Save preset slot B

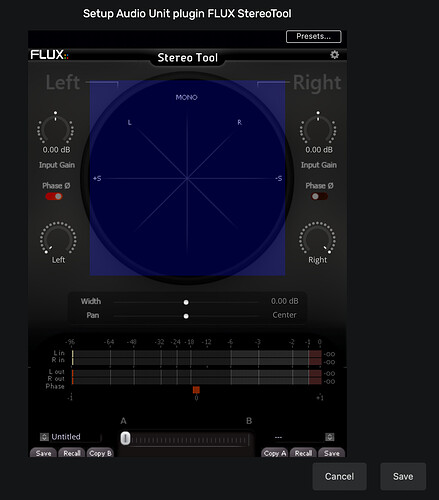[x=331, y=453]
